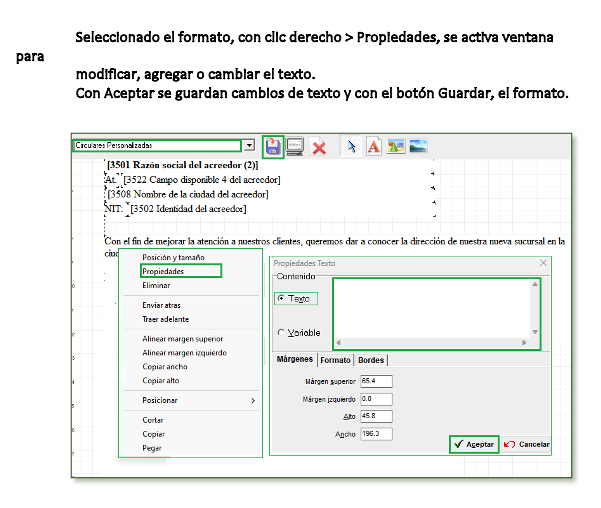Switch to the Formato tab
601x508 pixels.
[335, 360]
